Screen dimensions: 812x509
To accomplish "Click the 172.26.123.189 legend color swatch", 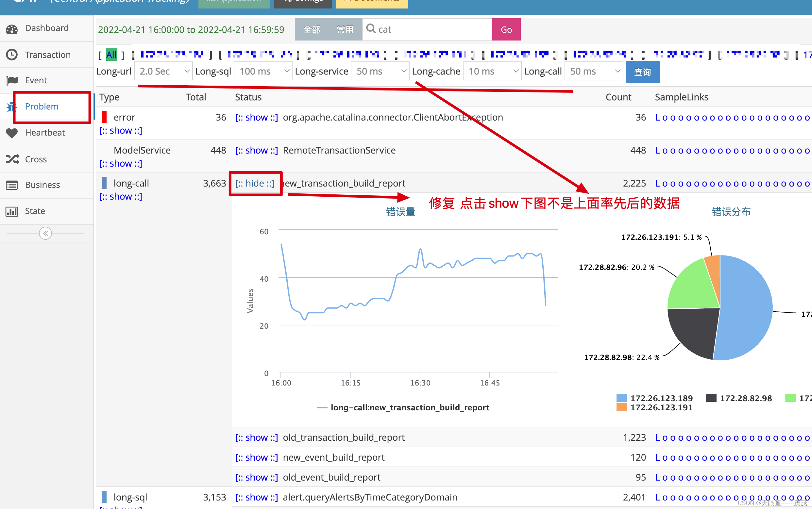I will (621, 398).
